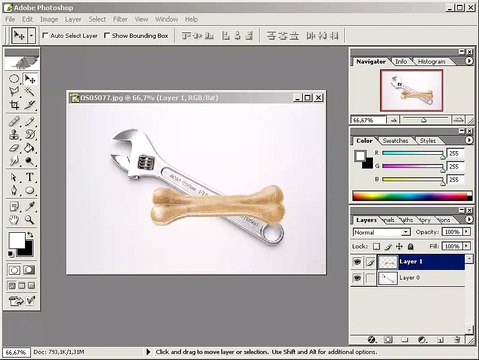Select the Elliptical Marquee tool

pos(14,79)
